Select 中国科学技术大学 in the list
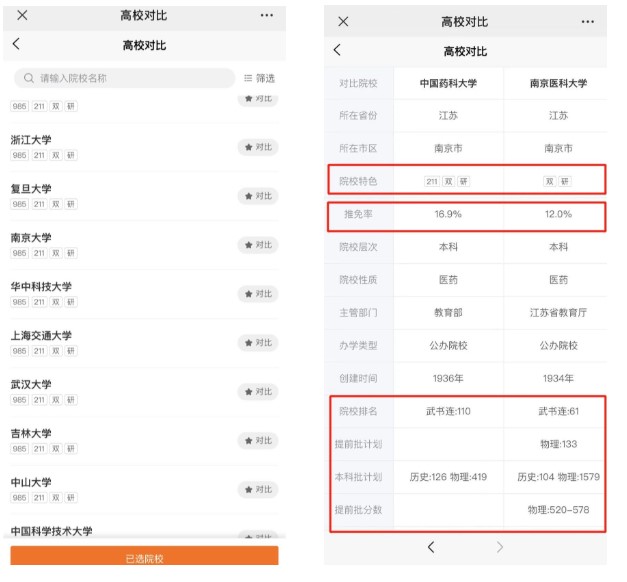Screen dimensions: 627x582 pos(52,531)
